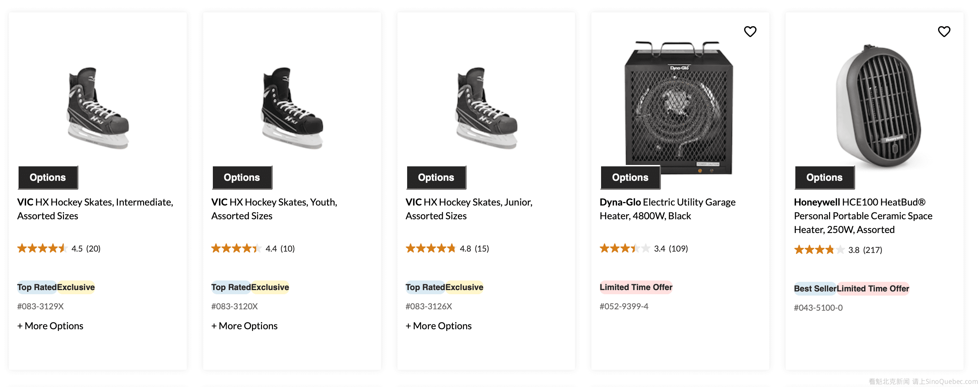Click Options button on Honeywell heater
The image size is (980, 387).
[824, 178]
